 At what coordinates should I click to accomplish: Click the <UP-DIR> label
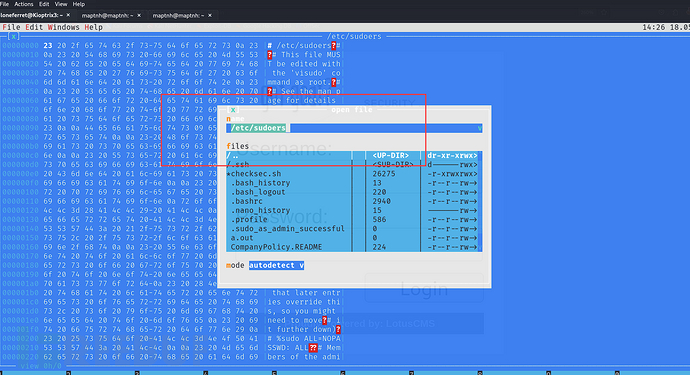tap(391, 155)
